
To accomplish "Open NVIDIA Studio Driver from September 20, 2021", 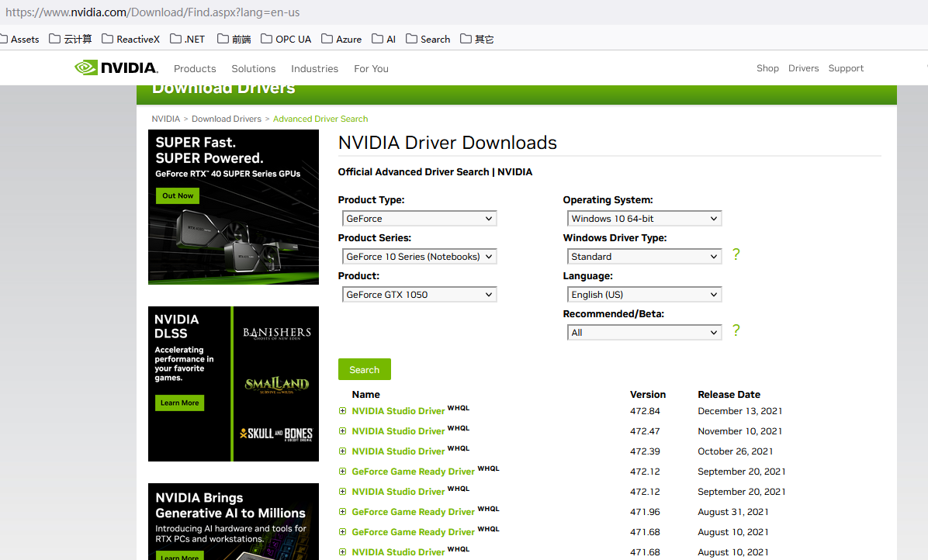I will (398, 492).
